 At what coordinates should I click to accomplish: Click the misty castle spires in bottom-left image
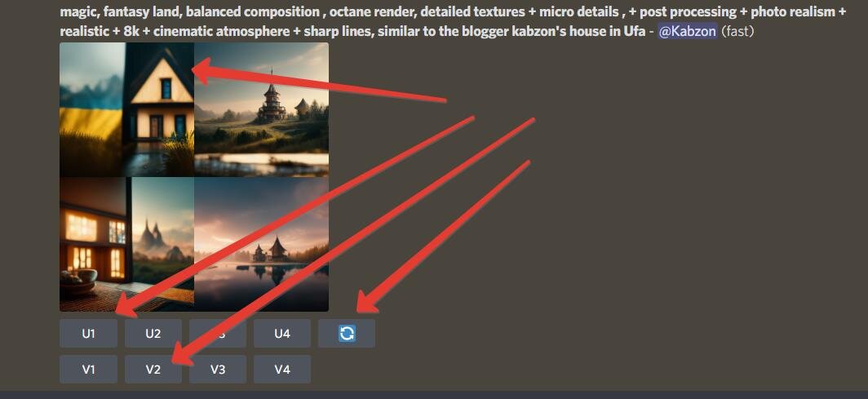[x=151, y=235]
